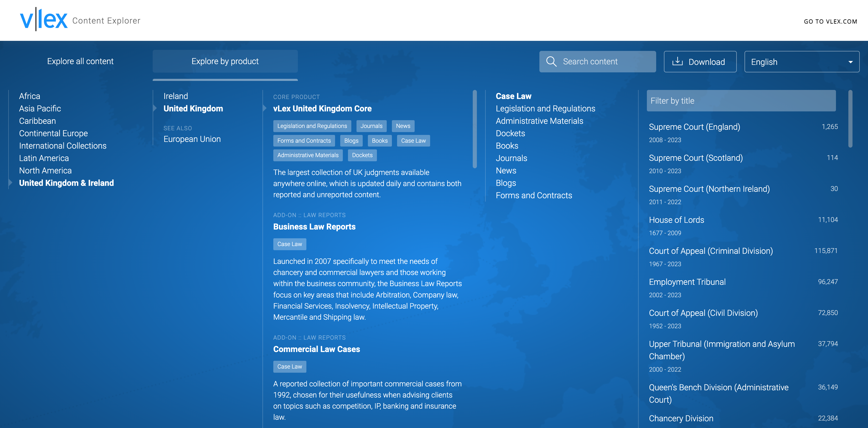Click the Download button
868x428 pixels.
(x=700, y=62)
